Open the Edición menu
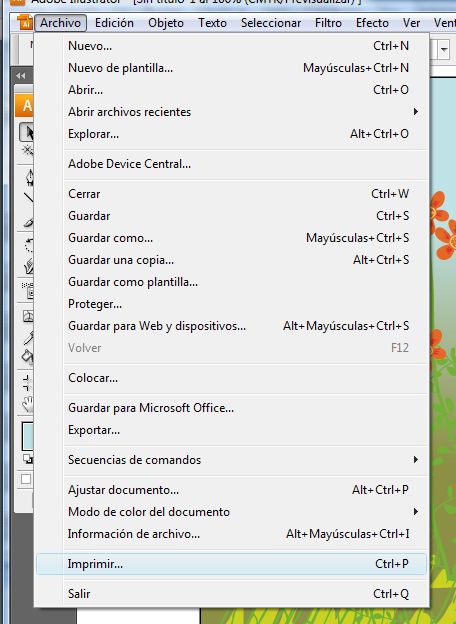456x624 pixels. [114, 23]
